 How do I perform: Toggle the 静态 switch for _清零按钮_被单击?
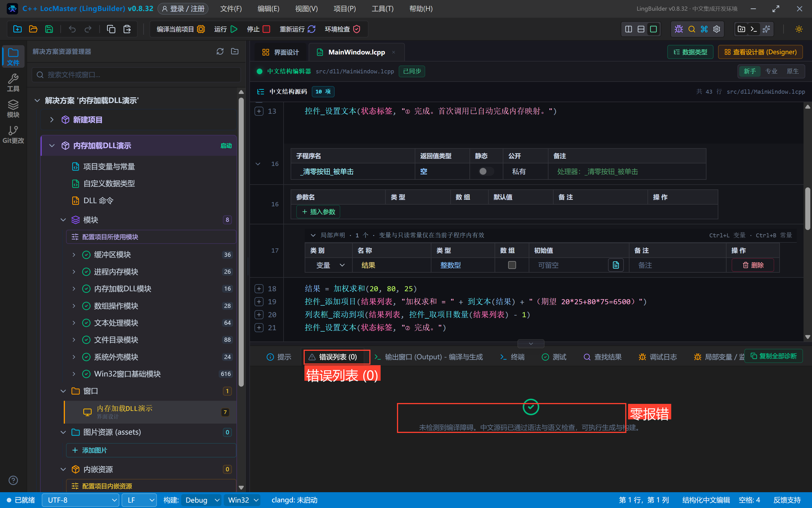pos(486,171)
